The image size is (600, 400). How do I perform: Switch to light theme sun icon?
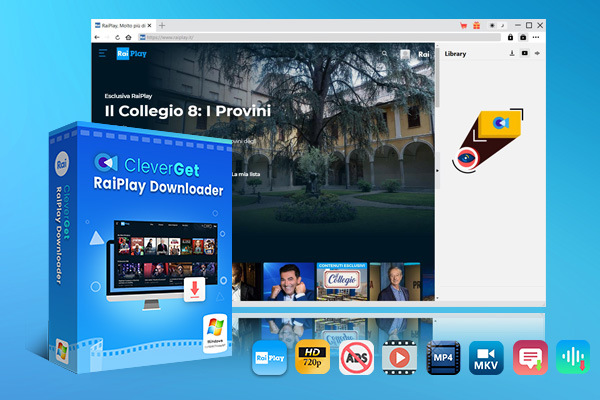pyautogui.click(x=492, y=26)
